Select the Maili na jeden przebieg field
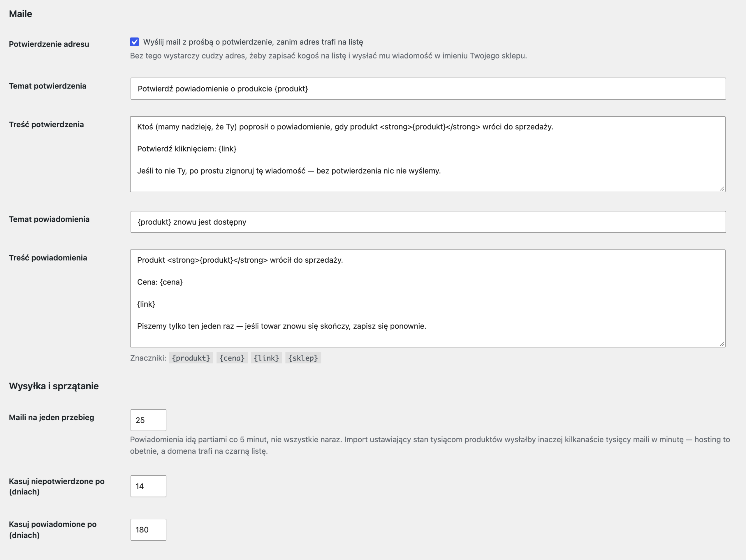Viewport: 746px width, 560px height. pyautogui.click(x=148, y=420)
